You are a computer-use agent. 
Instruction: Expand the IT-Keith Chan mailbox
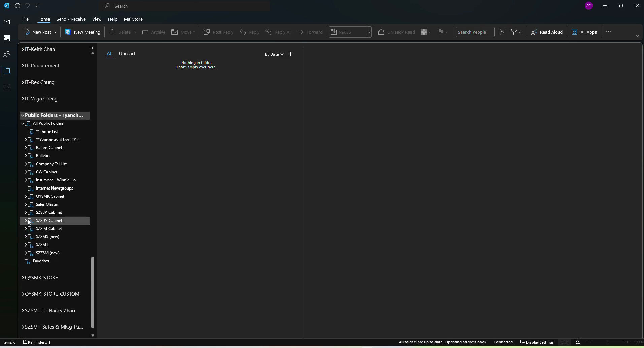coord(23,49)
